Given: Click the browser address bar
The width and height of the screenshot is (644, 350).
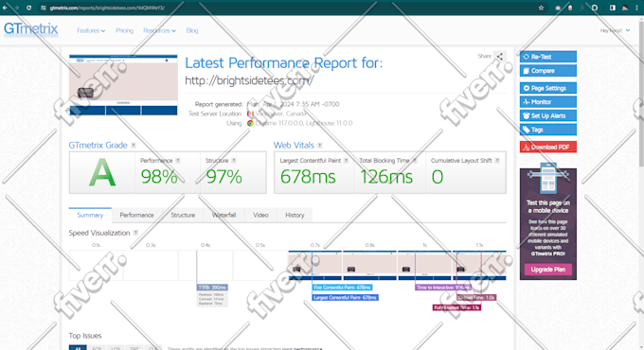Looking at the screenshot, I should [288, 8].
